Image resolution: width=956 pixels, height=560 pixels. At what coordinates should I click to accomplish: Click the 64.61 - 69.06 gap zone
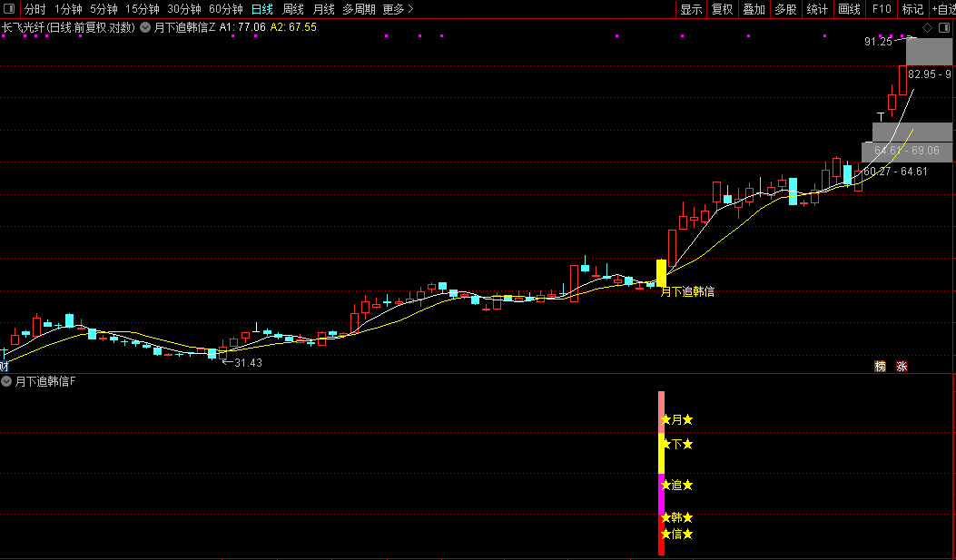[x=907, y=151]
